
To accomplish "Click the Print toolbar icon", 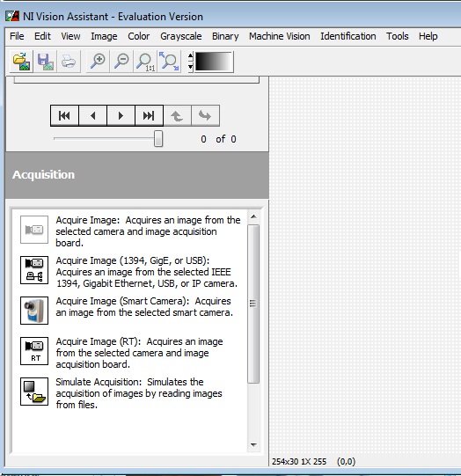I will (69, 62).
